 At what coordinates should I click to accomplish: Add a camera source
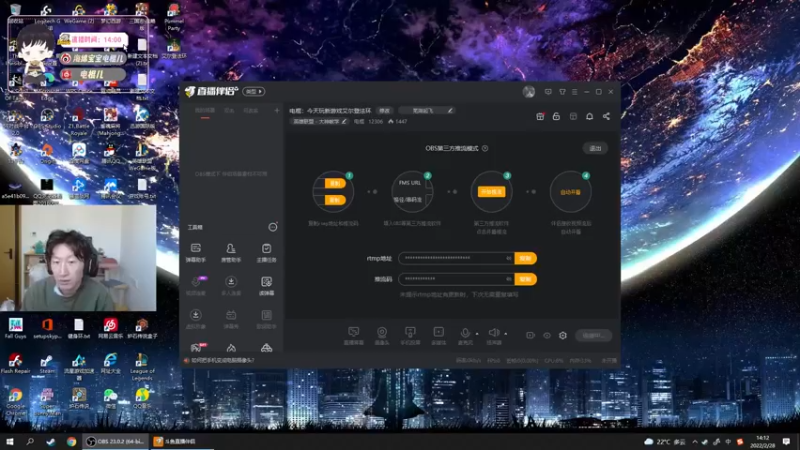[x=382, y=336]
